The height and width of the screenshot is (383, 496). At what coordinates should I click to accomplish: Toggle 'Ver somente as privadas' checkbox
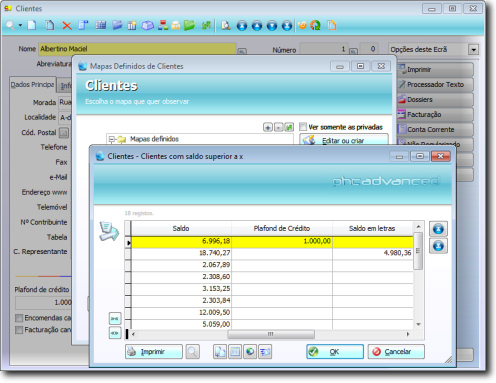point(303,127)
